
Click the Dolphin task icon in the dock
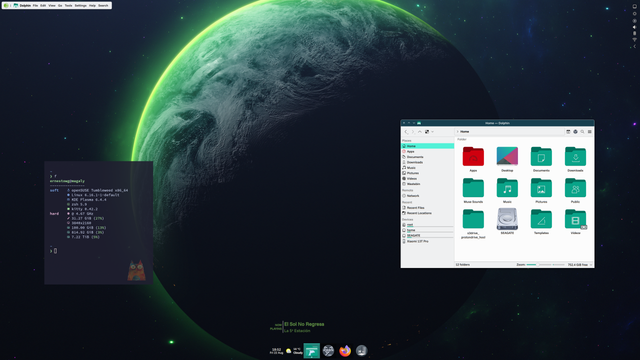(311, 351)
